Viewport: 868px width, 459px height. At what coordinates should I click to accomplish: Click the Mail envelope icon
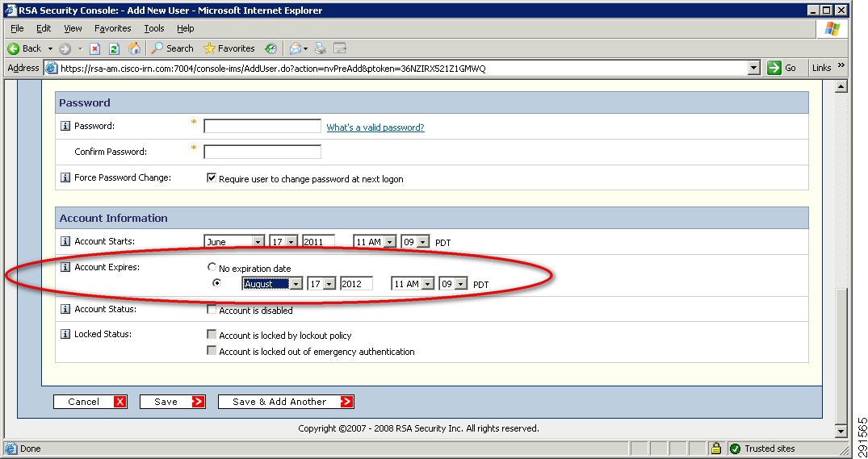pos(296,48)
